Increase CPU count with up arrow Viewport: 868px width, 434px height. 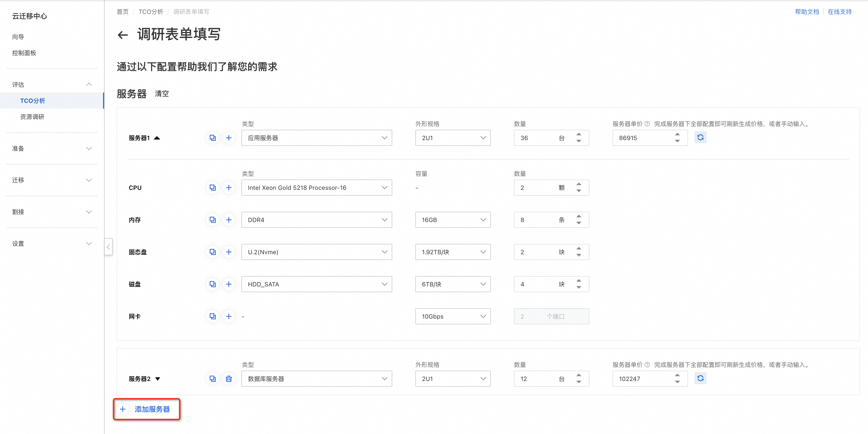click(579, 184)
